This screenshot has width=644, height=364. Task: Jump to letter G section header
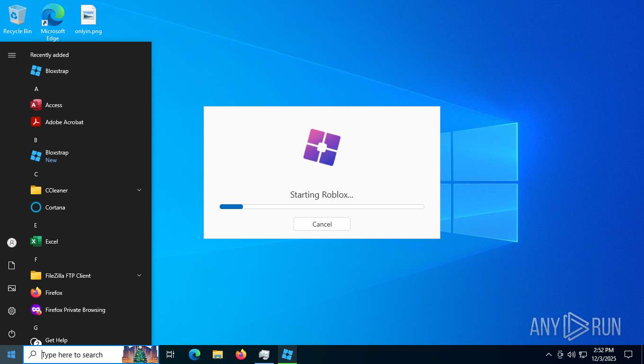(36, 328)
